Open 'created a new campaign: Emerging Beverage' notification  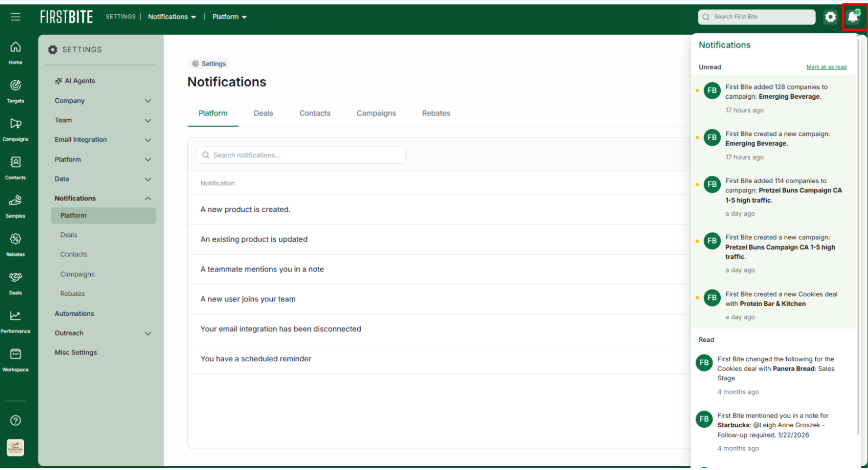click(x=773, y=146)
